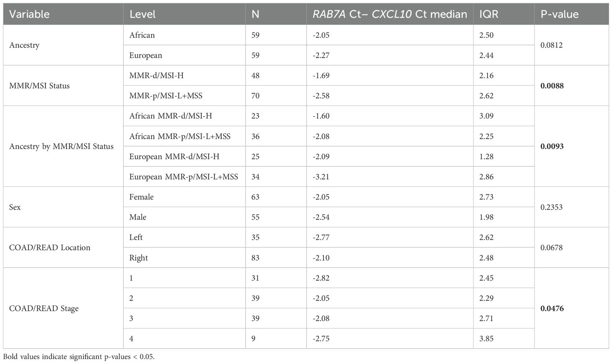The image size is (612, 364).
Task: Click the bold p-value 0.0476
Action: 552,309
